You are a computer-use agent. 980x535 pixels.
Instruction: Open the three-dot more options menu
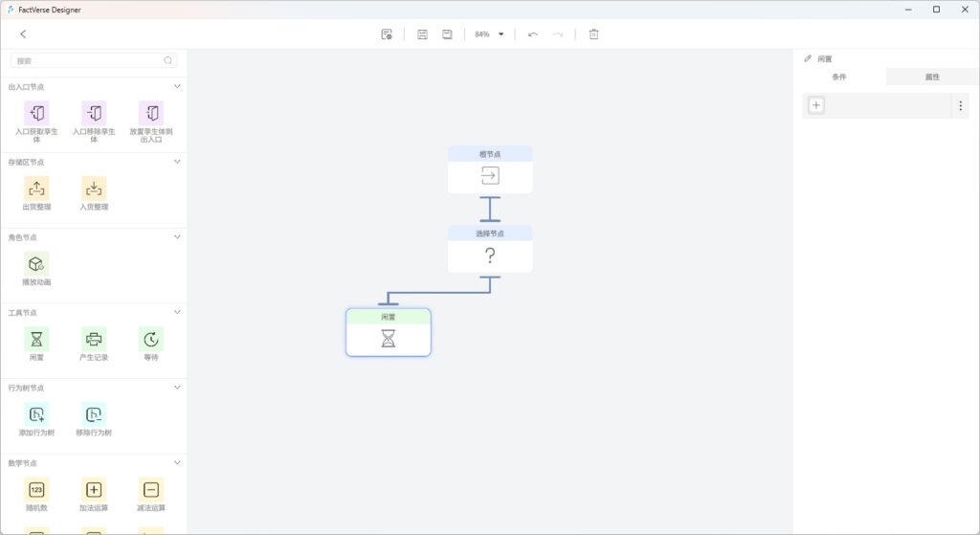click(x=960, y=105)
